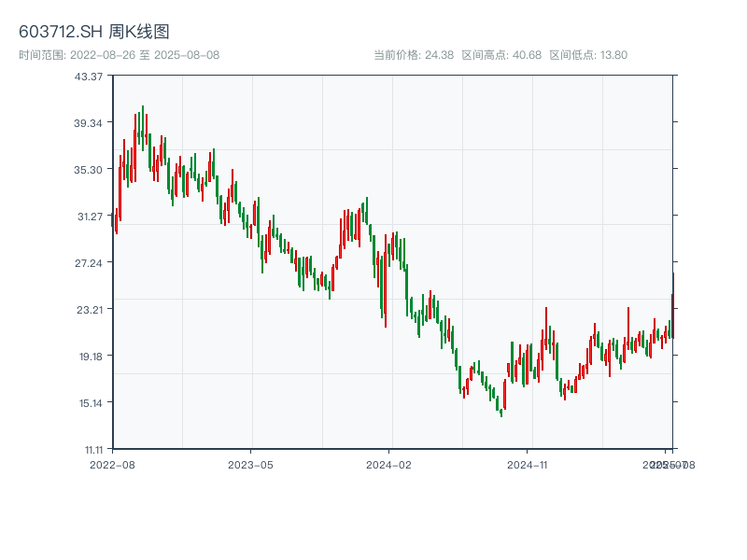Select the 2022-08 x-axis date label
Image resolution: width=747 pixels, height=560 pixels.
pyautogui.click(x=112, y=464)
